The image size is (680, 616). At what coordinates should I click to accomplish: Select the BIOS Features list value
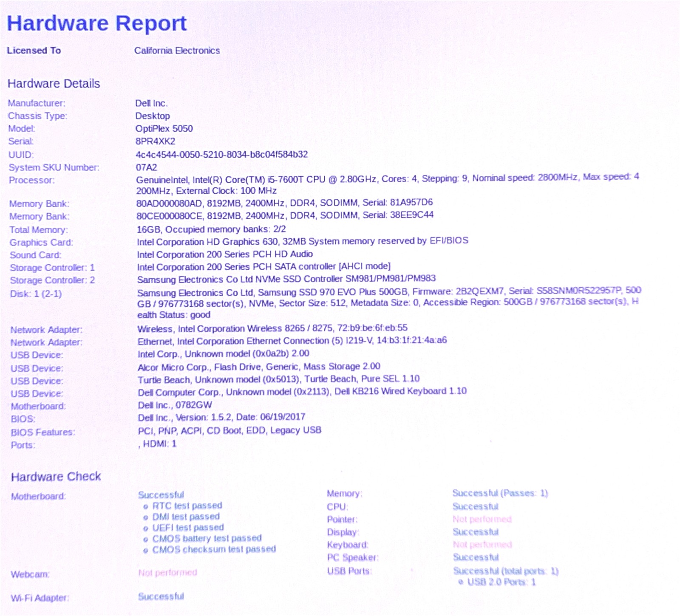click(229, 430)
